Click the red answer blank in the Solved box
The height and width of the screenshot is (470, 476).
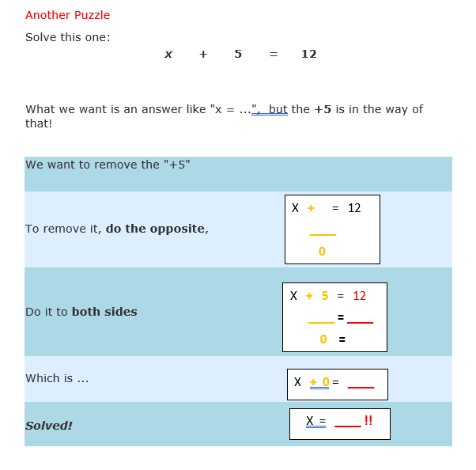click(x=348, y=425)
